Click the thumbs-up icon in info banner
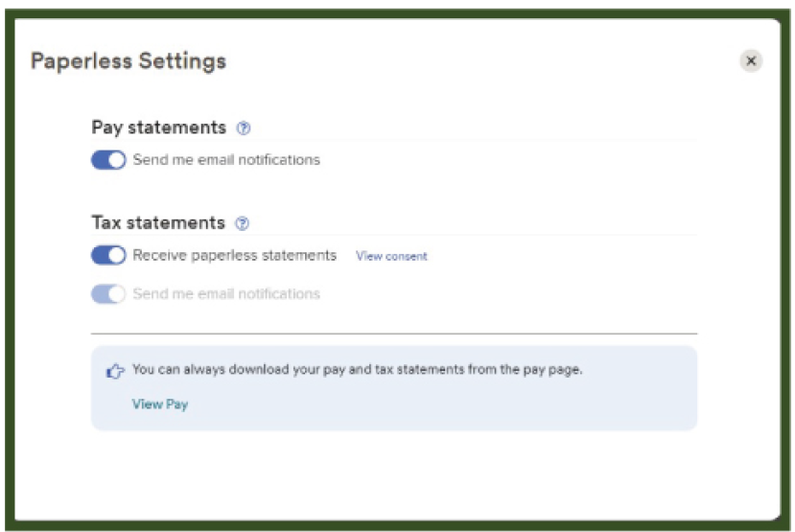This screenshot has height=532, width=795. click(x=115, y=371)
